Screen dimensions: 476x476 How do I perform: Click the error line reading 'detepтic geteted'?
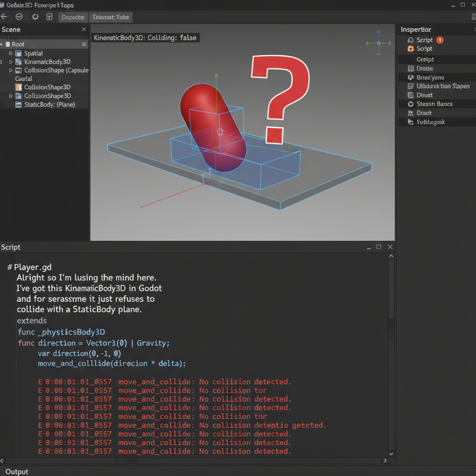pos(182,425)
